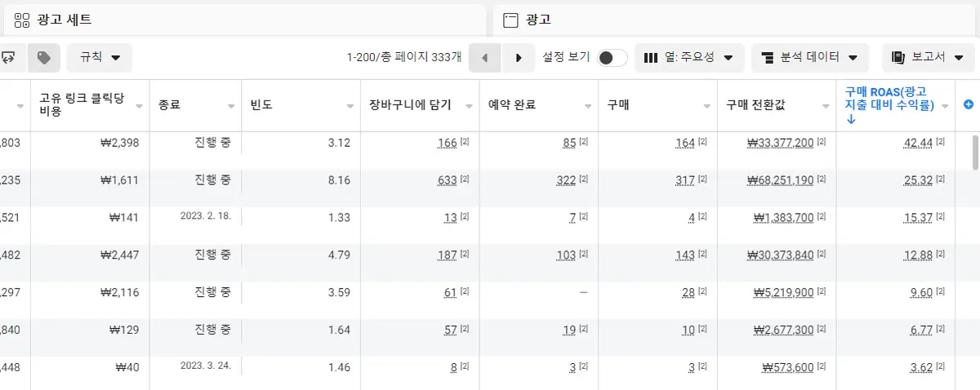Open the 열: 주요성 columns dropdown
The image size is (980, 390).
pos(689,58)
